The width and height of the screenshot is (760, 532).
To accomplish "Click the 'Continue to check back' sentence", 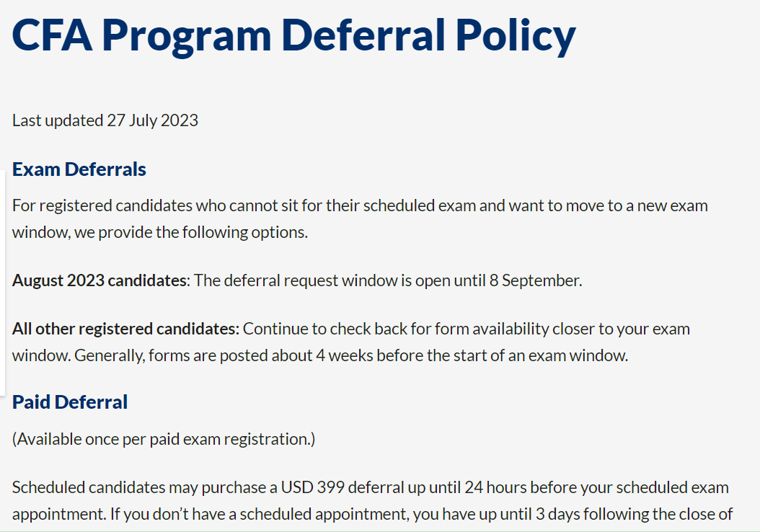I will pos(351,342).
